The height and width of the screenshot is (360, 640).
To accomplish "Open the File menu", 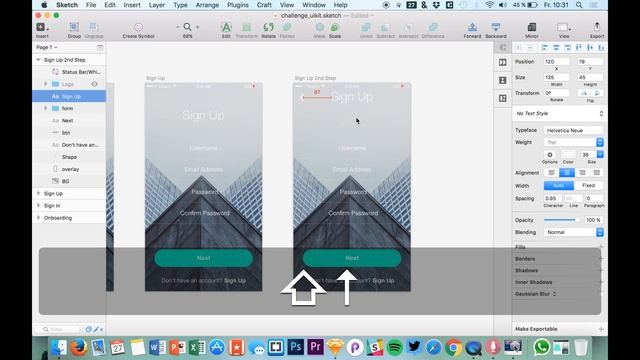I will click(91, 5).
